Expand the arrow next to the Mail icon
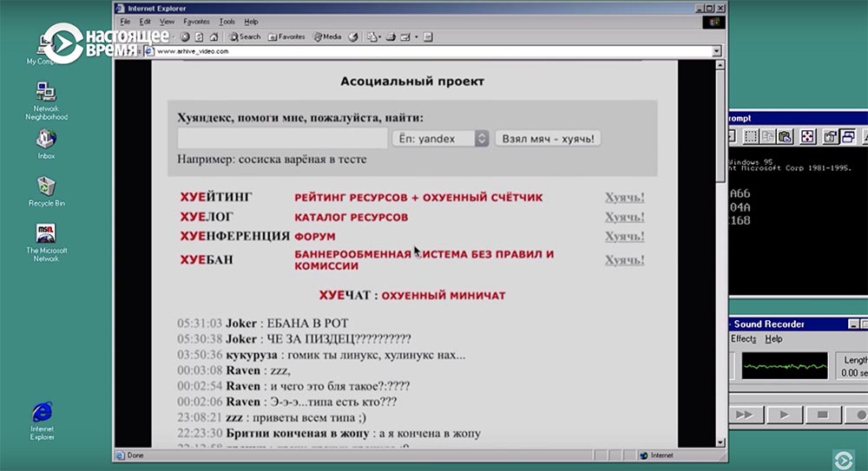The height and width of the screenshot is (471, 868). 380,37
